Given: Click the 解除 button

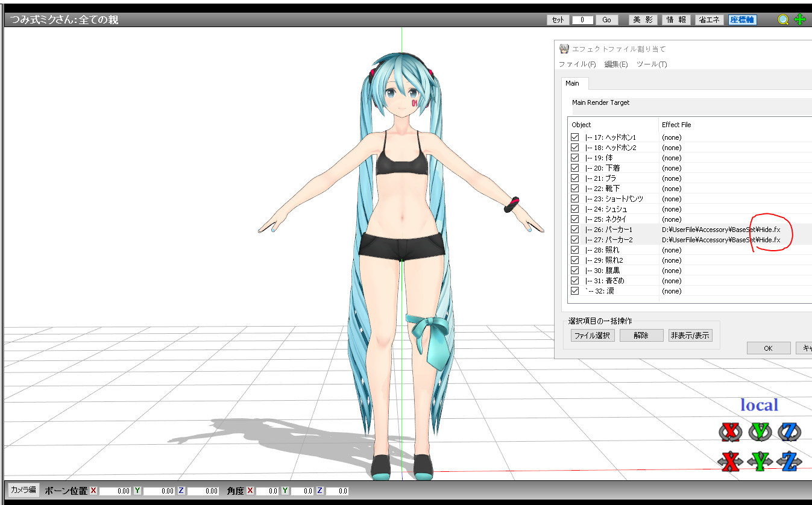Looking at the screenshot, I should [x=641, y=336].
